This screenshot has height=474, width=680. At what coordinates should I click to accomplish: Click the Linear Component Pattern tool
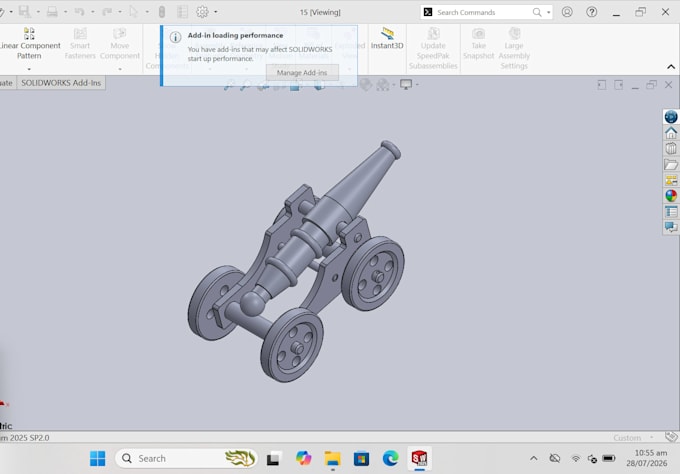pyautogui.click(x=29, y=43)
